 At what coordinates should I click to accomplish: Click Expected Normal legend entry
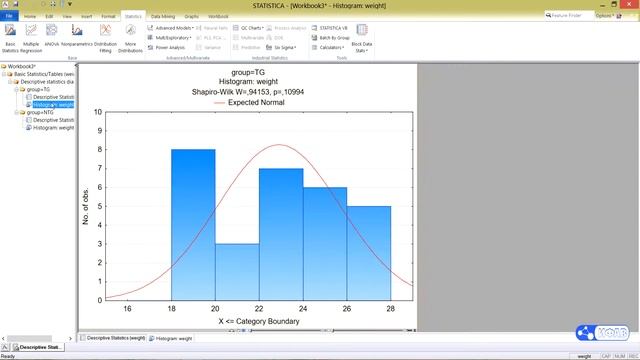point(249,102)
